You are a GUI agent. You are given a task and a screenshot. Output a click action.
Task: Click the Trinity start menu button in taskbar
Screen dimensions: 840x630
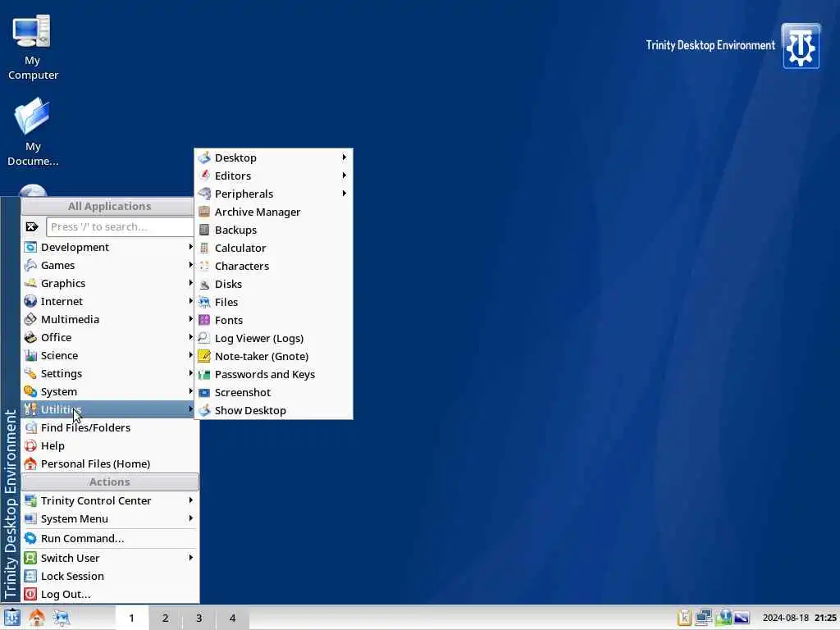pyautogui.click(x=11, y=618)
